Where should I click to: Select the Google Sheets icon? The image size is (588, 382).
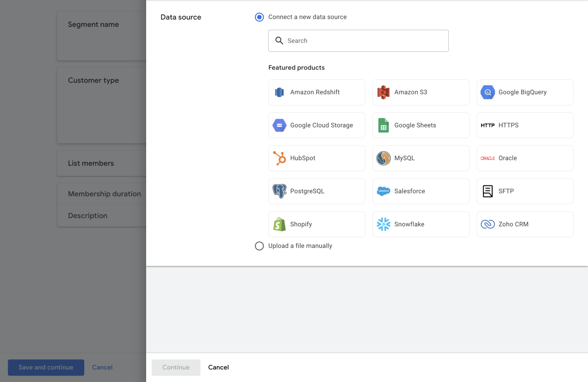(383, 125)
